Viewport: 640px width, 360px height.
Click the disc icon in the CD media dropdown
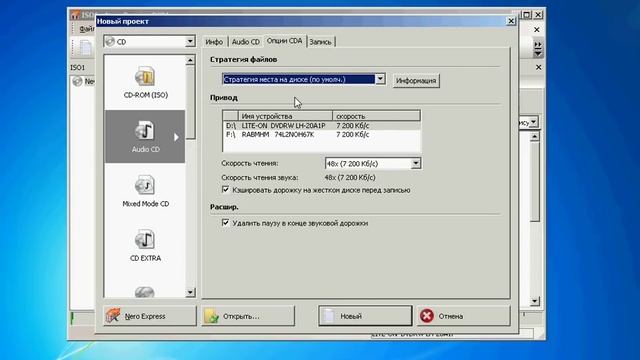[110, 41]
